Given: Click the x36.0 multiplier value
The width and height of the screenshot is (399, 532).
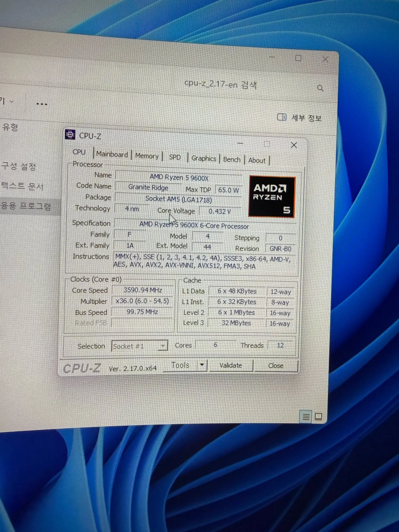Looking at the screenshot, I should 142,301.
